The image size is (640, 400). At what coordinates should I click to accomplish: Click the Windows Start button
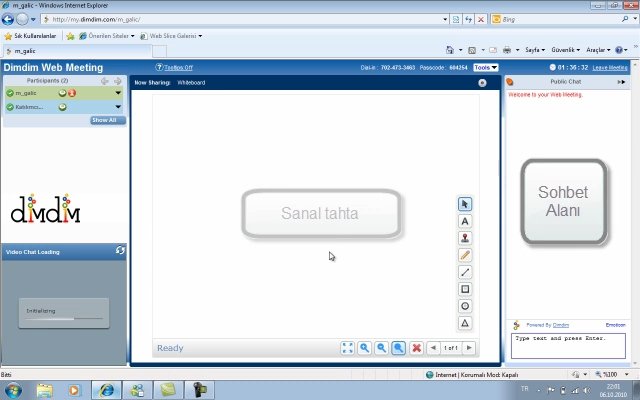point(13,391)
